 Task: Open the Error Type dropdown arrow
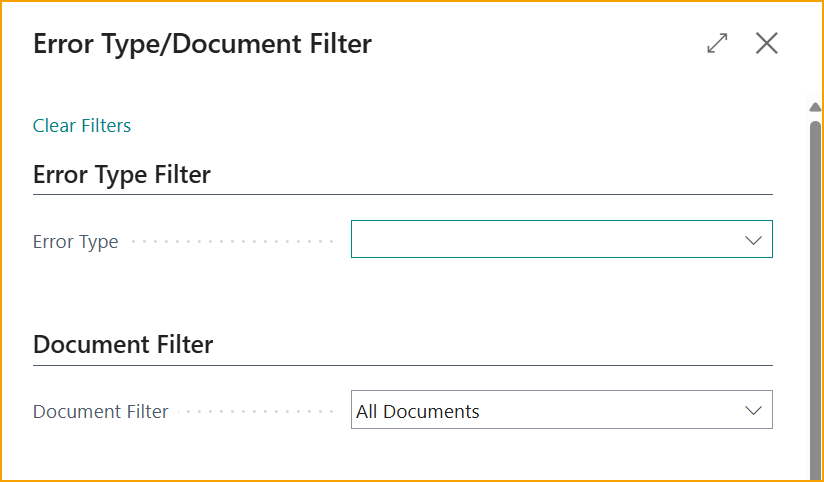(x=754, y=240)
